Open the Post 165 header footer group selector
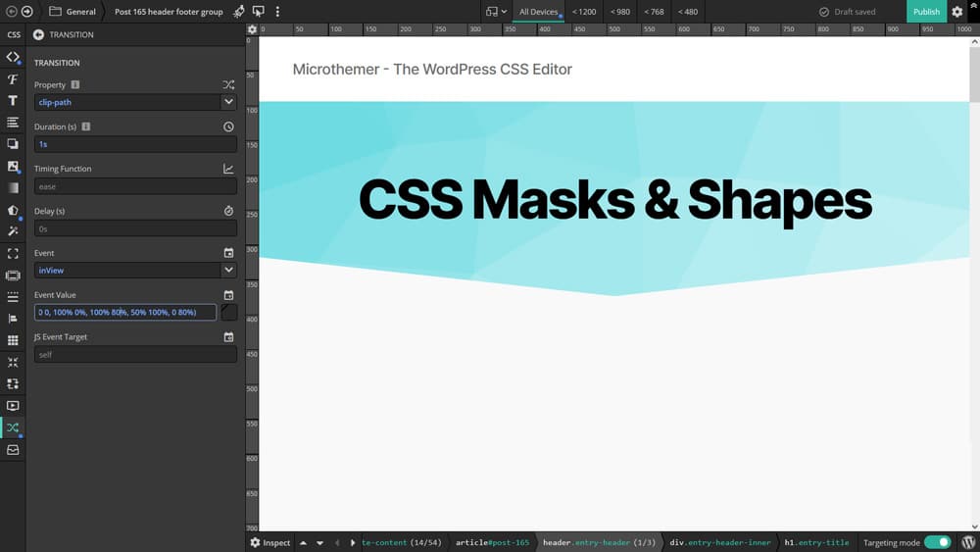This screenshot has height=552, width=980. click(169, 11)
